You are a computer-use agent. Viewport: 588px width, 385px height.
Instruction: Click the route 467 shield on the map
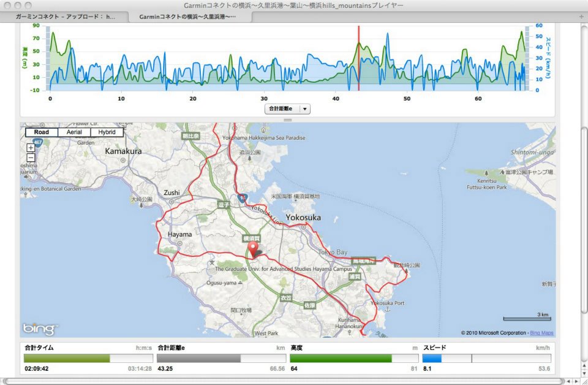click(x=37, y=142)
